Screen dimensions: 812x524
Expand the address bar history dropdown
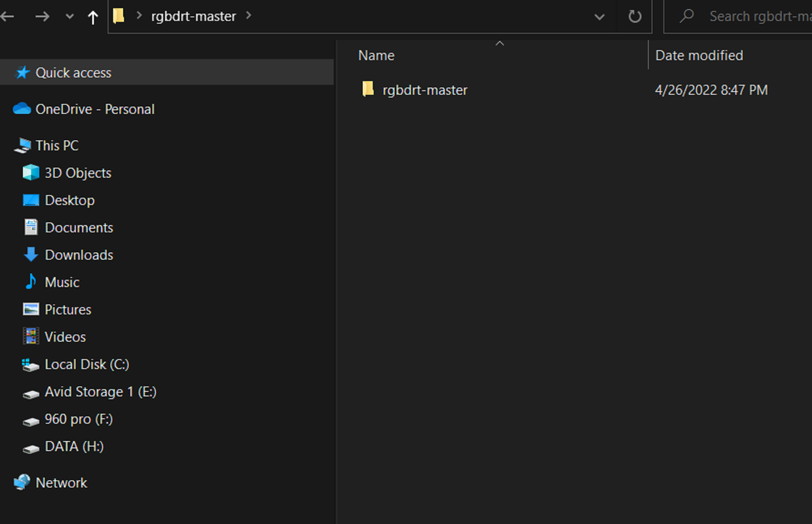pyautogui.click(x=599, y=17)
